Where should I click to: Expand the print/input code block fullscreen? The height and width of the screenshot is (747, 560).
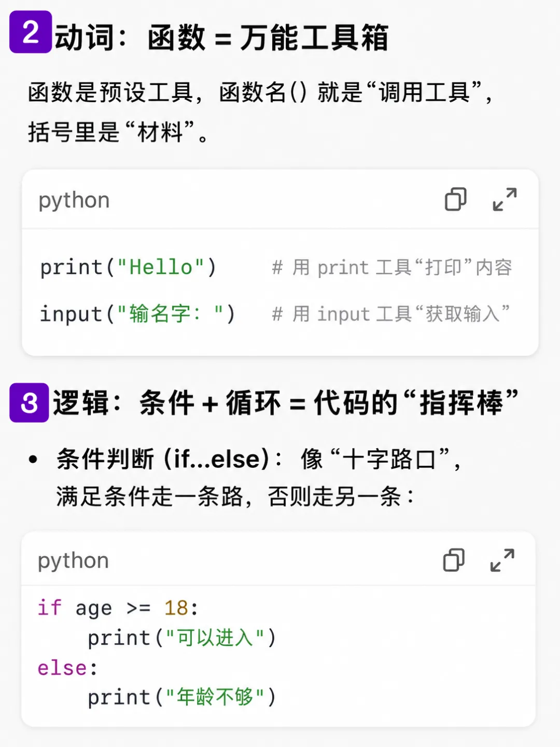coord(505,199)
